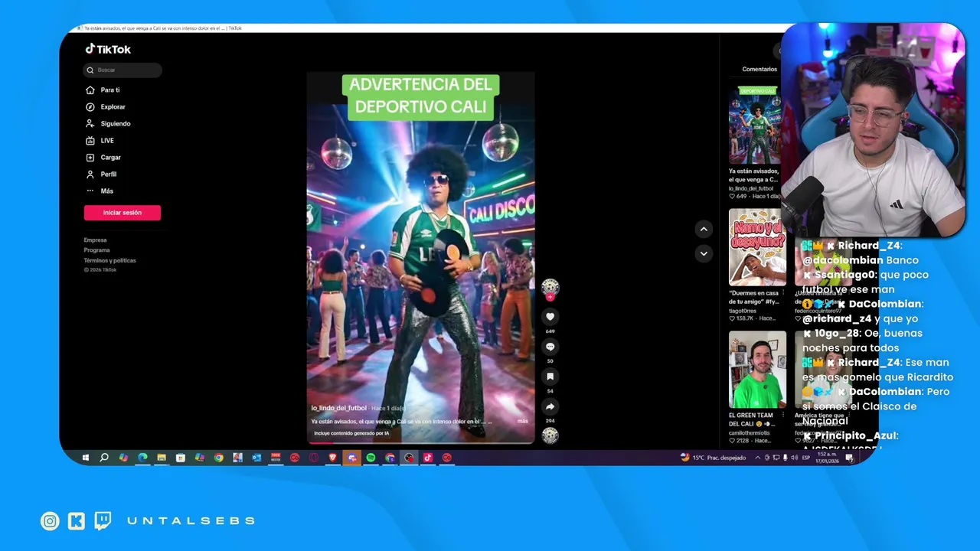The height and width of the screenshot is (551, 980).
Task: Click the Windows Start button
Action: click(x=86, y=458)
